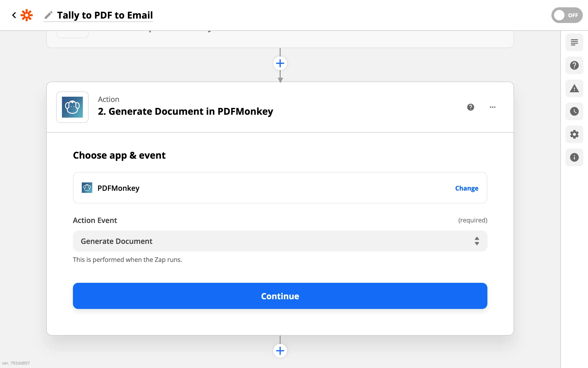Open the three-dot menu for step 2
This screenshot has width=588, height=368.
[x=492, y=107]
